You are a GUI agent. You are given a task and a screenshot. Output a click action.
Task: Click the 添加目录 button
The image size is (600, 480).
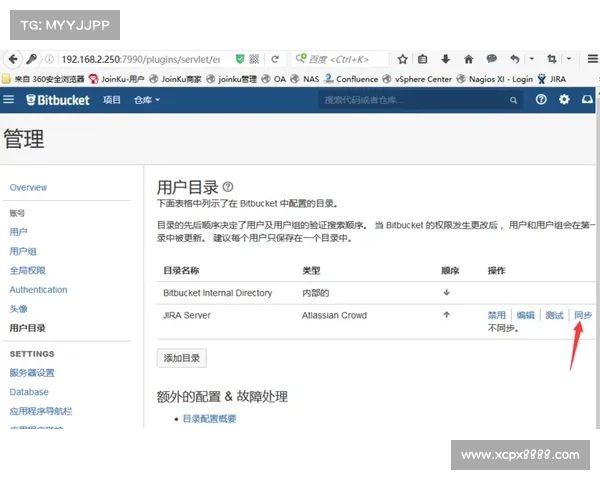pyautogui.click(x=182, y=358)
